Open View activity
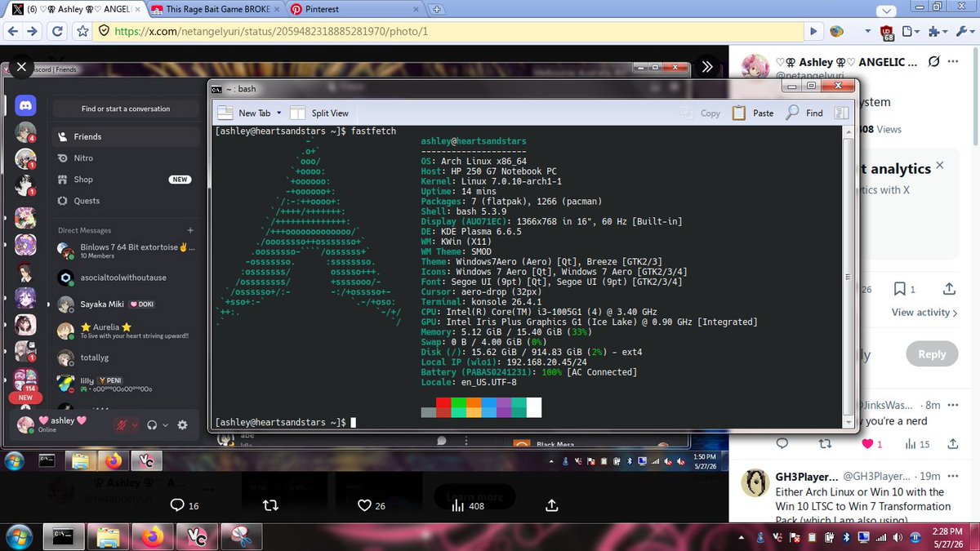Image resolution: width=980 pixels, height=551 pixels. [x=924, y=313]
